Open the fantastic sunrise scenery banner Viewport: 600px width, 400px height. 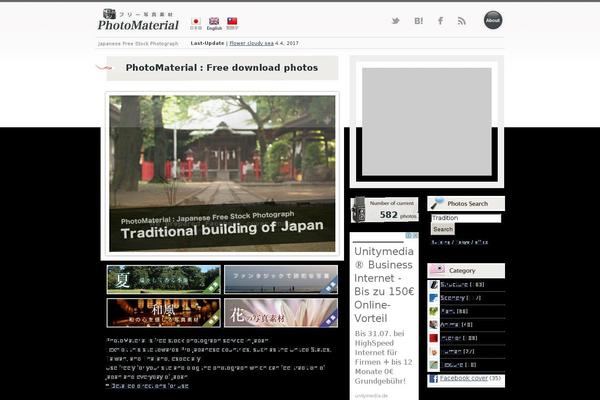281,280
